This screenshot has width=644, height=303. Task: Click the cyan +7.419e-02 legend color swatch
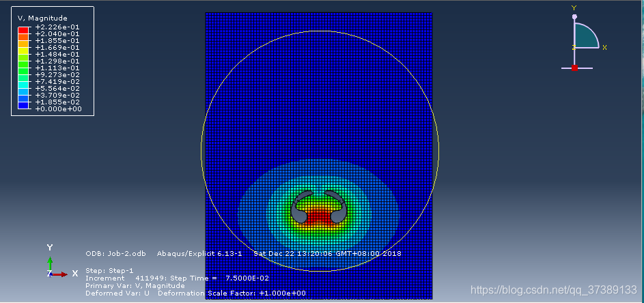point(23,81)
